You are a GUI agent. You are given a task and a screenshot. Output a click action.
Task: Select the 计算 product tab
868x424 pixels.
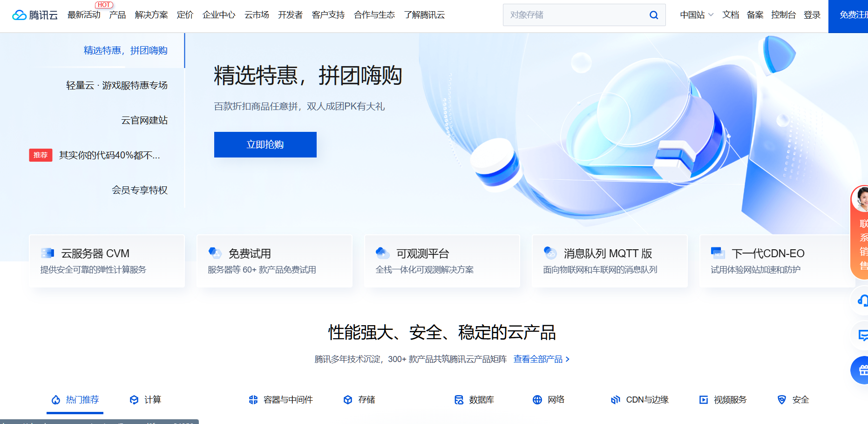click(145, 400)
